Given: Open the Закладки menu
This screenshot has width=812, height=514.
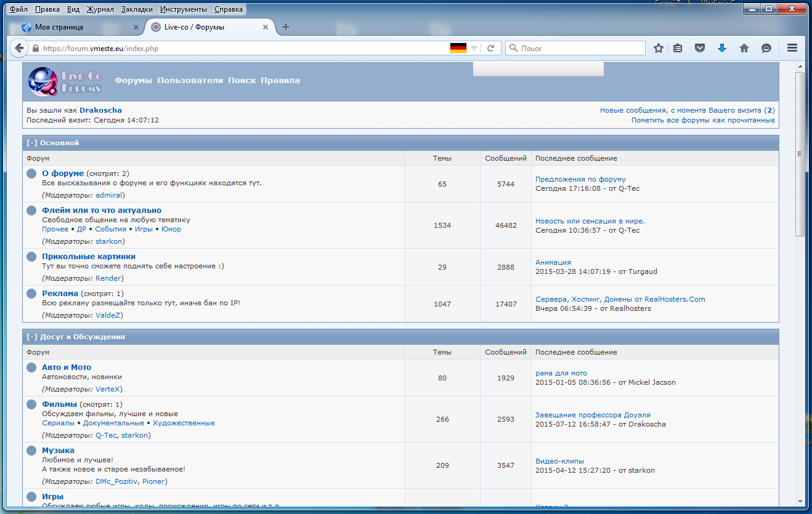Looking at the screenshot, I should (137, 10).
